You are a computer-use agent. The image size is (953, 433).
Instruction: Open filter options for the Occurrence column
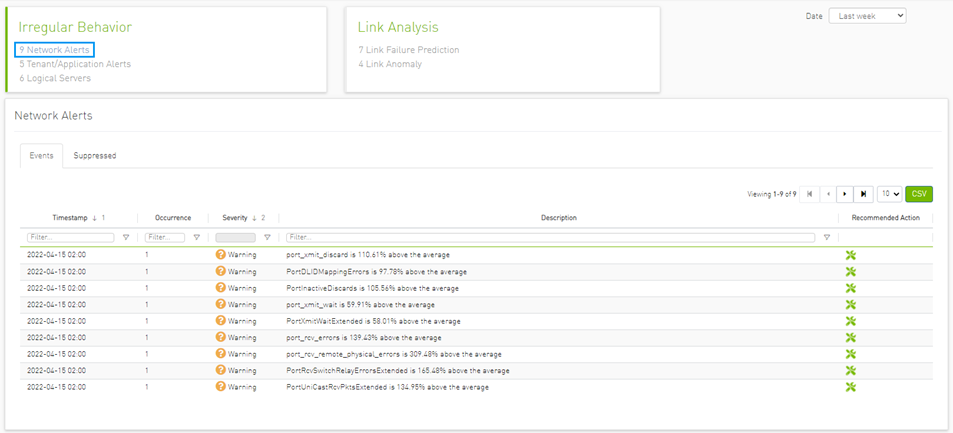196,237
